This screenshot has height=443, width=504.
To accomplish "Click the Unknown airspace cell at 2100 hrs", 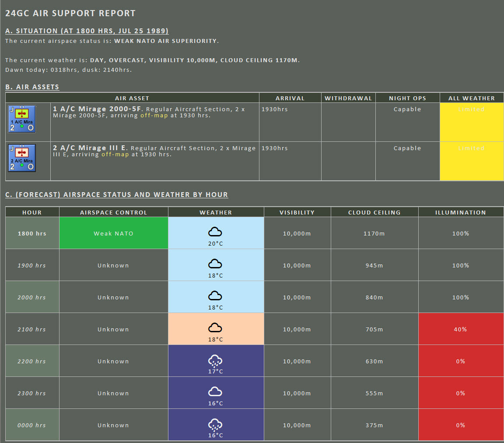I will point(113,330).
